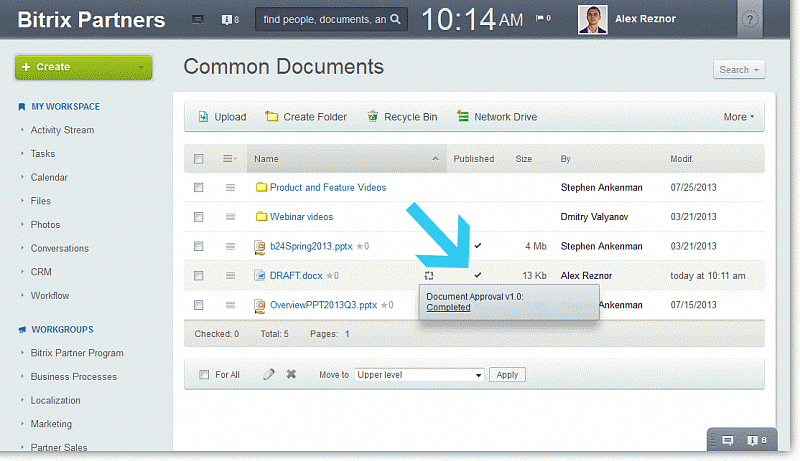This screenshot has height=461, width=800.
Task: Open the OverviewPPT2013Q3.pptx row menu icon
Action: click(x=230, y=305)
